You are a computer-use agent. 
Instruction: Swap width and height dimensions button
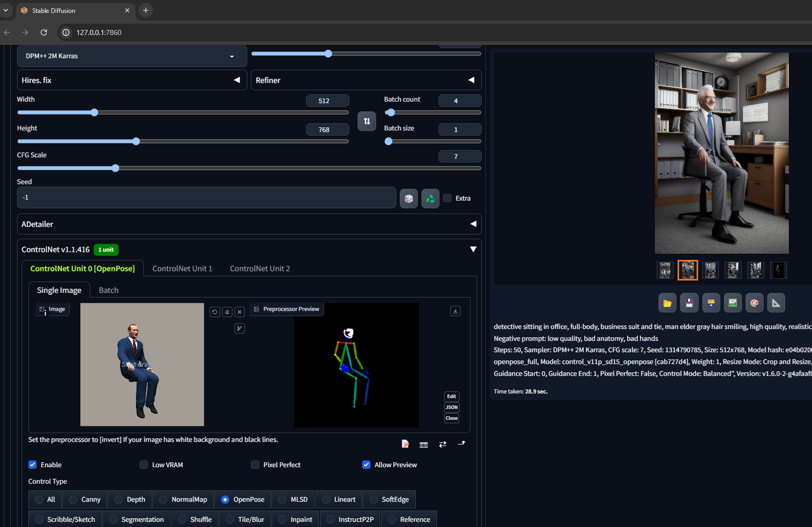click(x=367, y=121)
